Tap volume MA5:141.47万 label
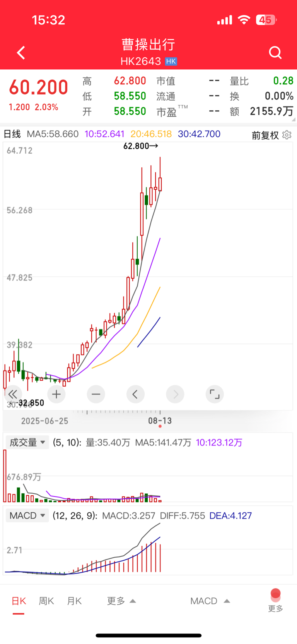 (x=163, y=442)
